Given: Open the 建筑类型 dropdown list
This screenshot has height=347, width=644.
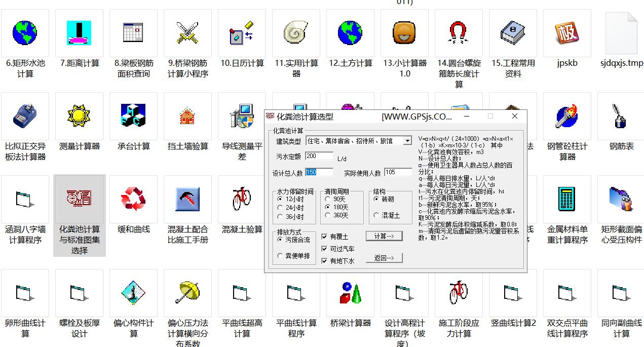Looking at the screenshot, I should coord(407,140).
